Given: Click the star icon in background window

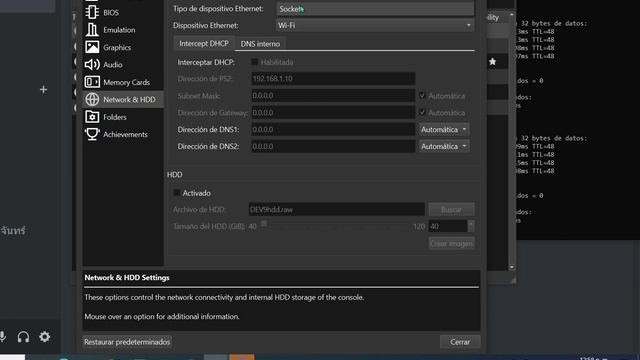Looking at the screenshot, I should 493,62.
